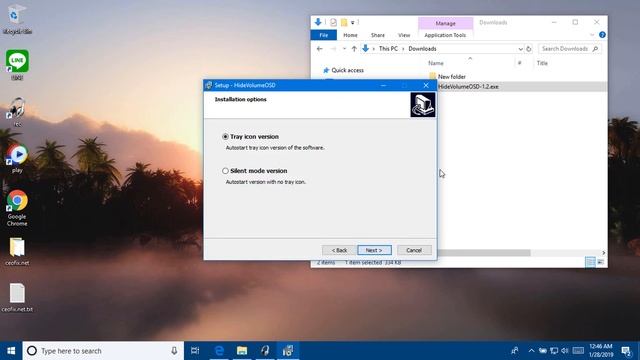Click the installer computer icon in the Setup header
This screenshot has height=360, width=640.
(423, 105)
